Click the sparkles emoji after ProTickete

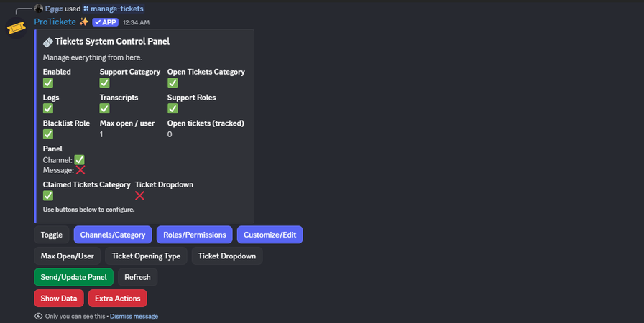84,22
